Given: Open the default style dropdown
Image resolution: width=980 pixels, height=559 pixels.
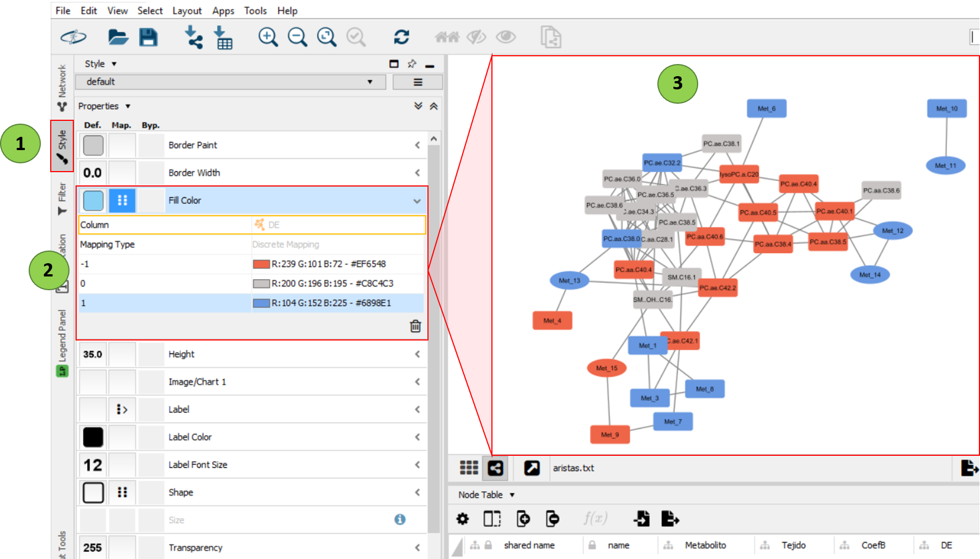Looking at the screenshot, I should [x=230, y=82].
